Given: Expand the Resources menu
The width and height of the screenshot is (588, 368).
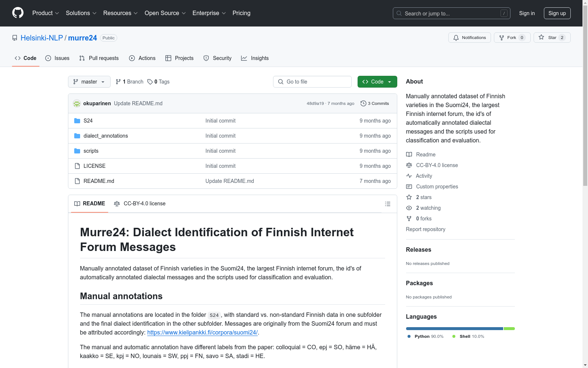Looking at the screenshot, I should tap(120, 13).
